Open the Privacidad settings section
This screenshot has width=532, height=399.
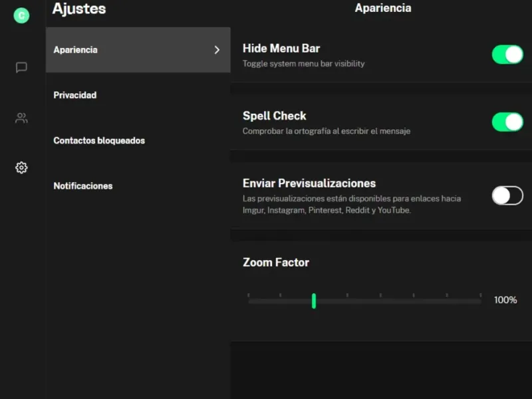click(75, 95)
